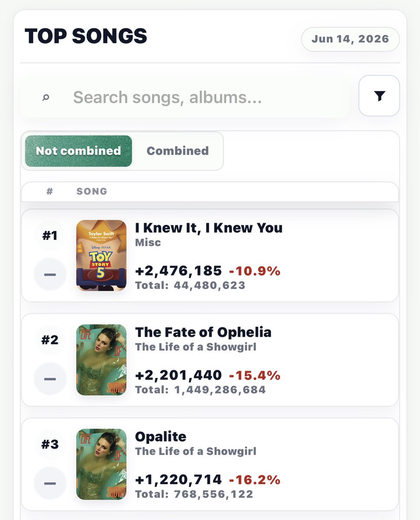Click the #1 rank badge
Image resolution: width=420 pixels, height=520 pixels.
click(50, 235)
